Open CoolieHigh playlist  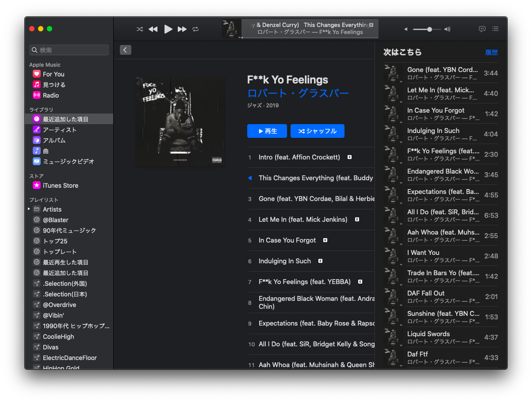point(69,337)
